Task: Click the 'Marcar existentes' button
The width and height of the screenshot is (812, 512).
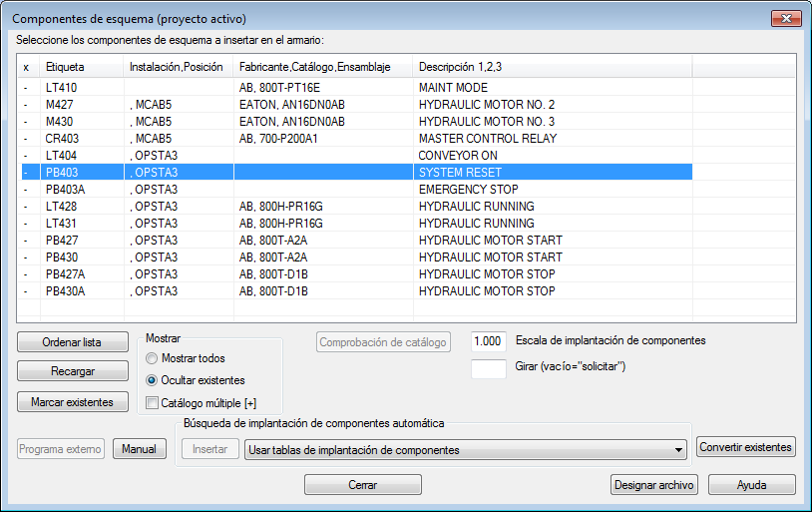Action: pyautogui.click(x=73, y=401)
